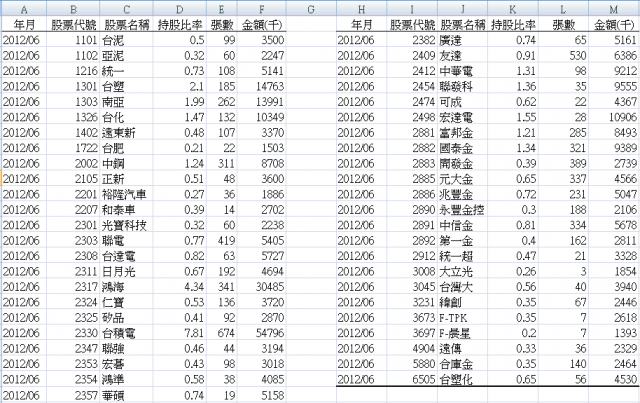The width and height of the screenshot is (640, 403).
Task: Click the 仁寶 stock name cell
Action: click(127, 302)
